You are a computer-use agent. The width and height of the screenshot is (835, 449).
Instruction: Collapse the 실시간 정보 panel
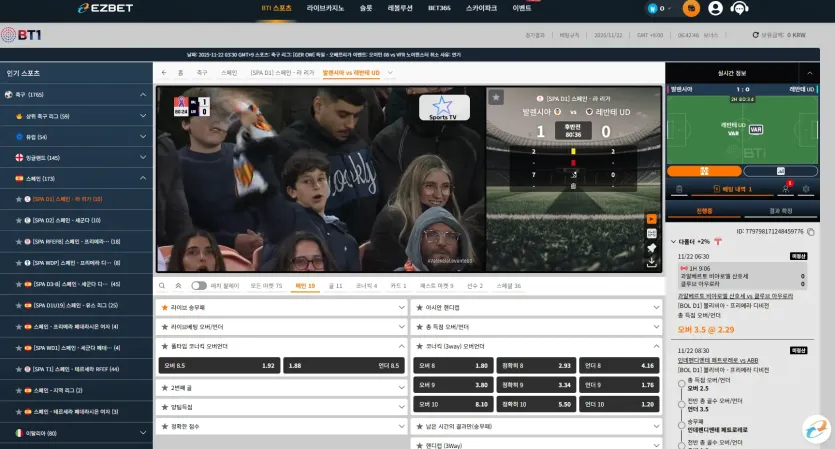pos(809,73)
